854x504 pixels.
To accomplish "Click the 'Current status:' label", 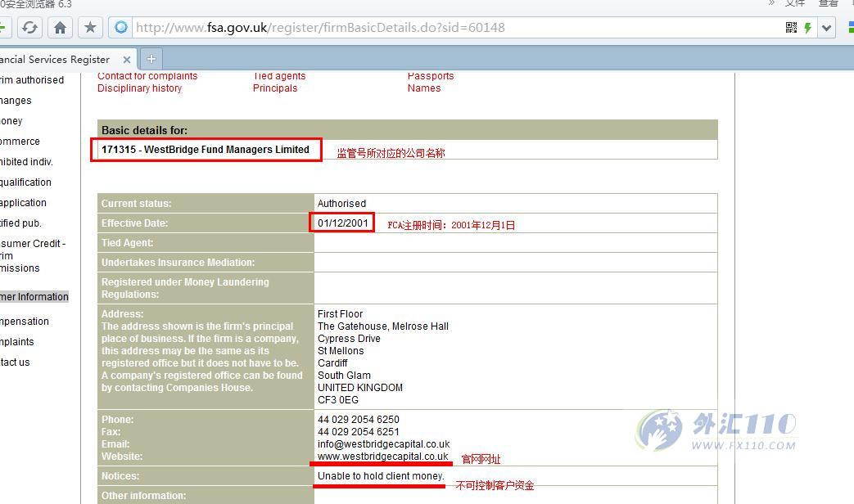I will pyautogui.click(x=136, y=204).
